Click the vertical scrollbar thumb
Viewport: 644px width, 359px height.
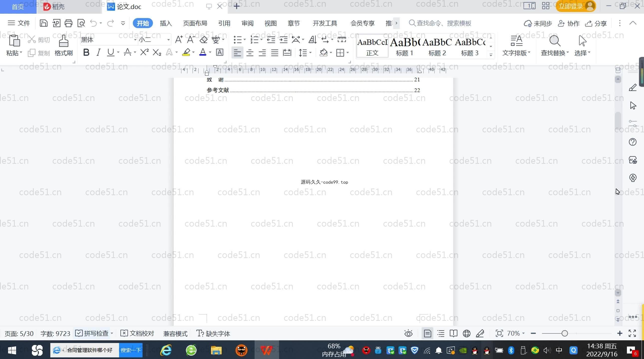618,121
